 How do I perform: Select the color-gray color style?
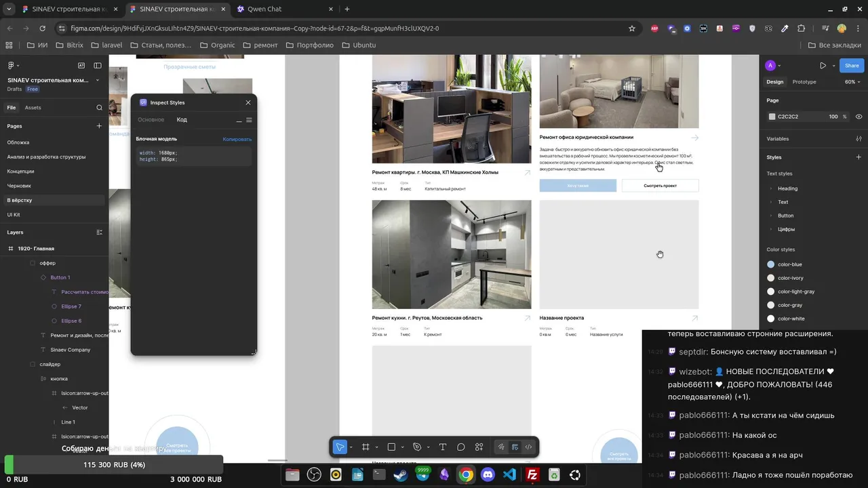click(x=790, y=305)
